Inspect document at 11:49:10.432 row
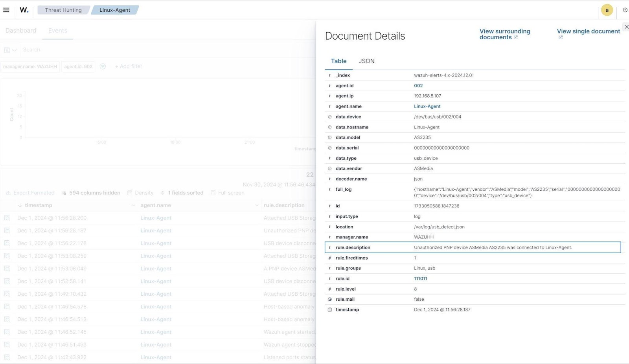 tap(7, 294)
